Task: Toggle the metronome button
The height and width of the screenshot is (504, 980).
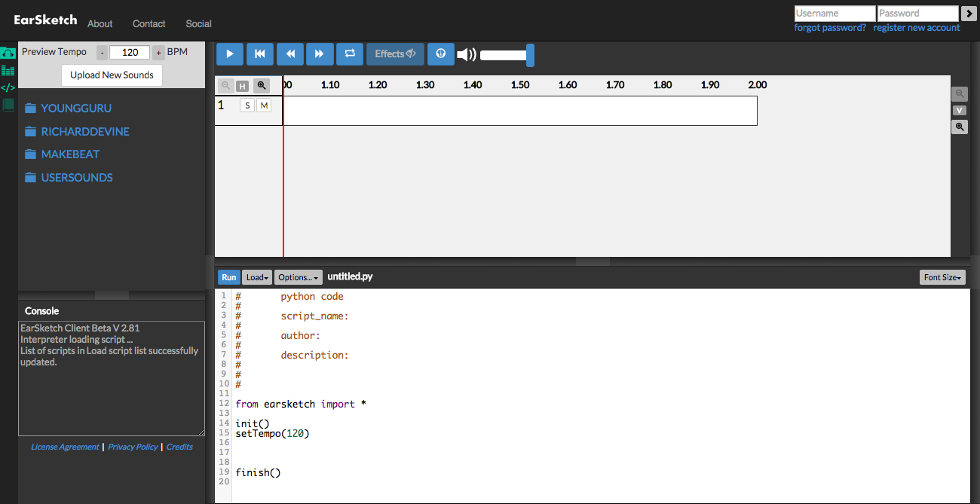Action: [x=441, y=54]
